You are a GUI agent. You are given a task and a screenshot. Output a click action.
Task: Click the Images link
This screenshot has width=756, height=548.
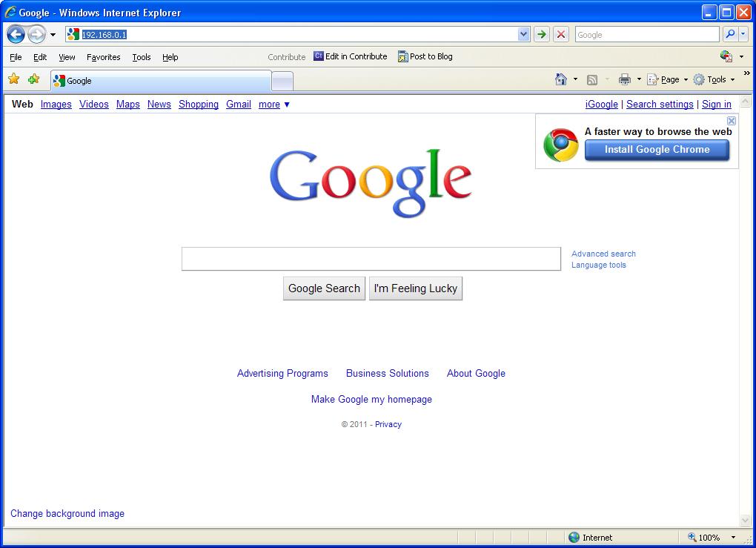56,105
